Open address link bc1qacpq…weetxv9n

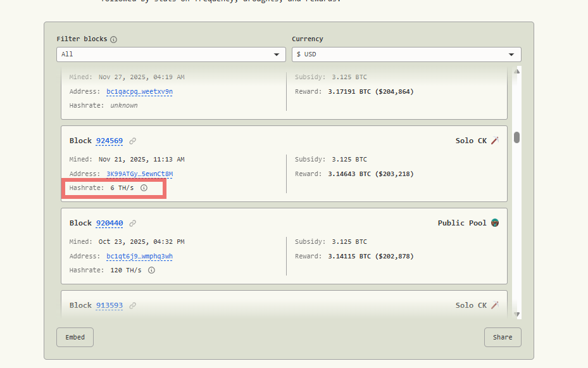(x=139, y=92)
